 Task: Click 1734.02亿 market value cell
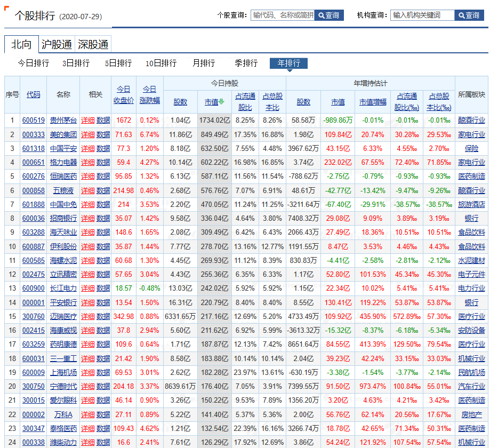click(214, 121)
